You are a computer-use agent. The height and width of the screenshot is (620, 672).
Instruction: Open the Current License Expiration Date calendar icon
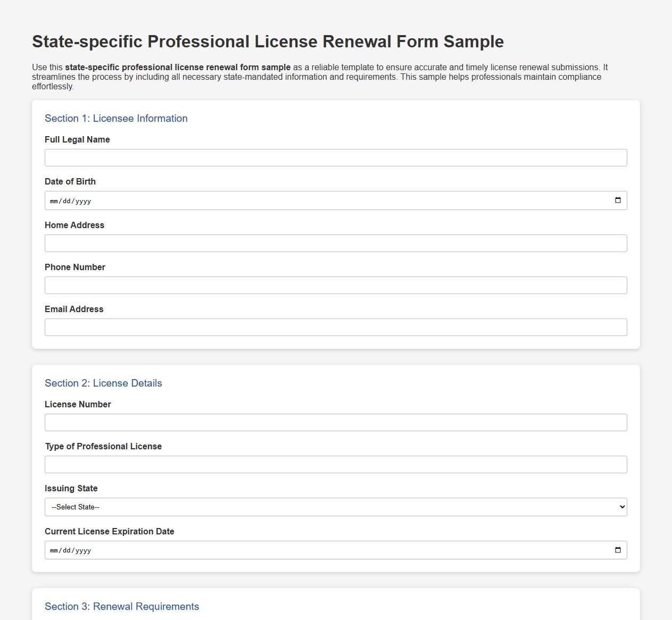(617, 550)
